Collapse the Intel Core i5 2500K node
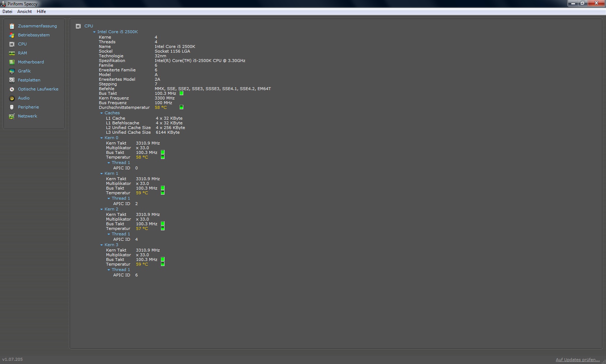 pyautogui.click(x=95, y=32)
